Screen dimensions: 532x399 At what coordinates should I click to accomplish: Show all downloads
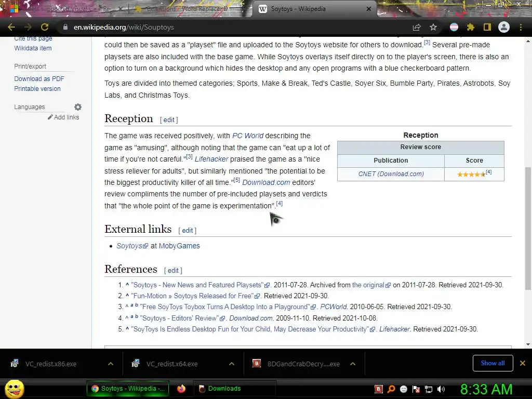493,363
